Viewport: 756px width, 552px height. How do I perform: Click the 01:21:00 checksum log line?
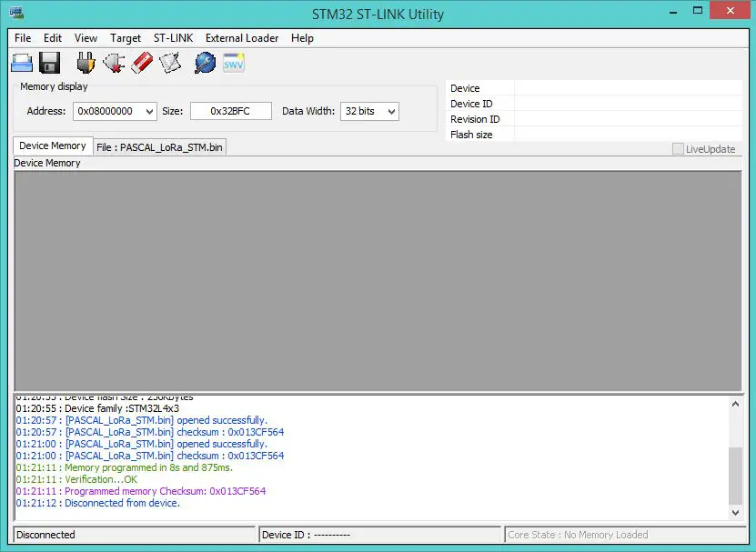tap(150, 456)
